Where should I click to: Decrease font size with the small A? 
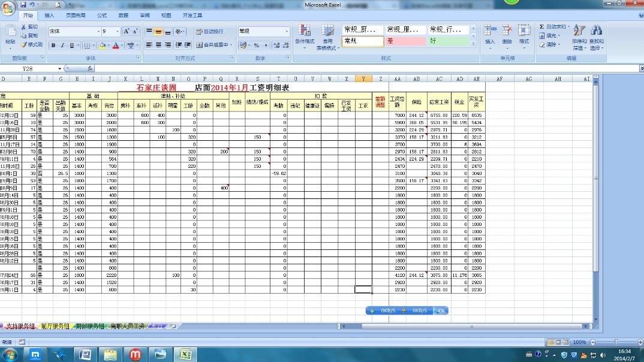pyautogui.click(x=135, y=31)
